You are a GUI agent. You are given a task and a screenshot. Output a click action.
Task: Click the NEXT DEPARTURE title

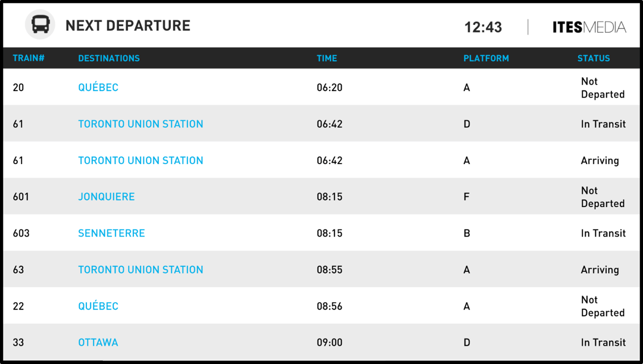coord(128,26)
